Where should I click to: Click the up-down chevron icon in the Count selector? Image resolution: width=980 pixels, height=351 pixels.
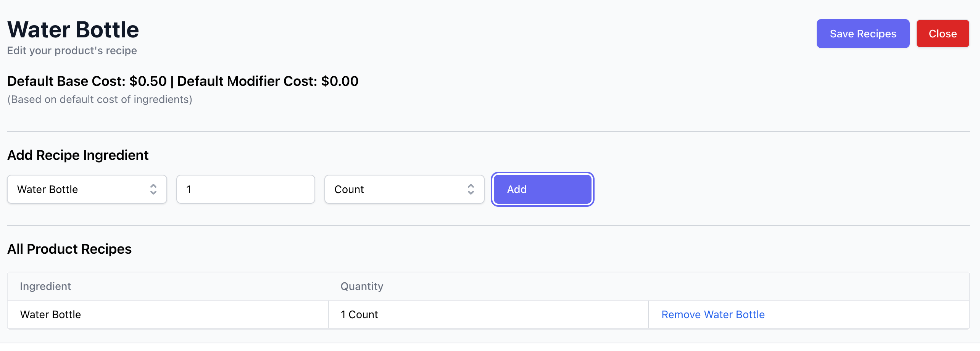point(471,189)
